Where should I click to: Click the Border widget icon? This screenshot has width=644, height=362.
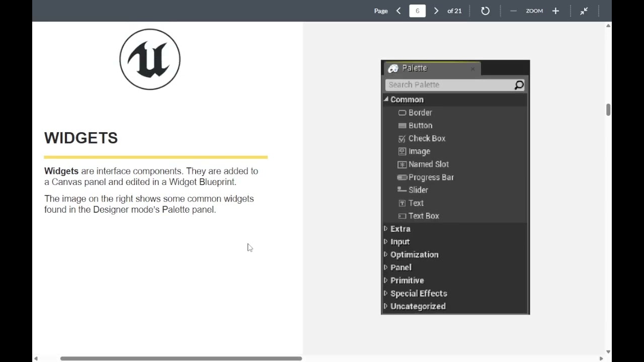[402, 113]
